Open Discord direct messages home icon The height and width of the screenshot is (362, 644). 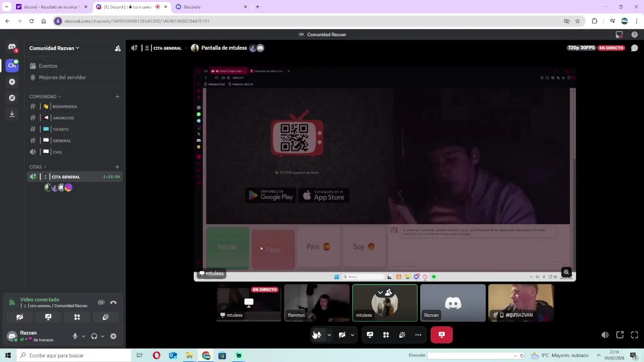pyautogui.click(x=12, y=47)
